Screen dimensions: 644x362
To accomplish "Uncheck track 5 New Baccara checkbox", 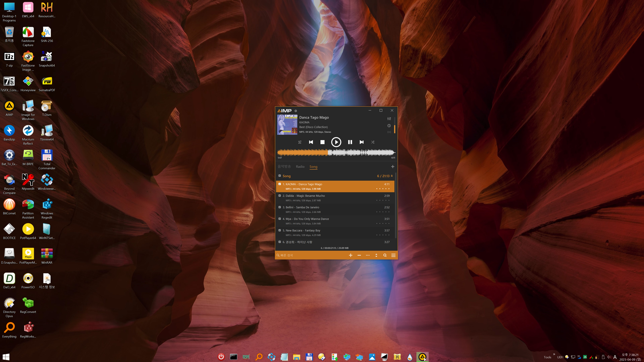I will pos(280,230).
